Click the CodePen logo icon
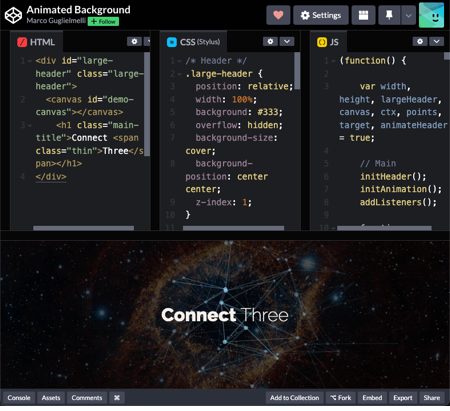450x411 pixels. [13, 15]
